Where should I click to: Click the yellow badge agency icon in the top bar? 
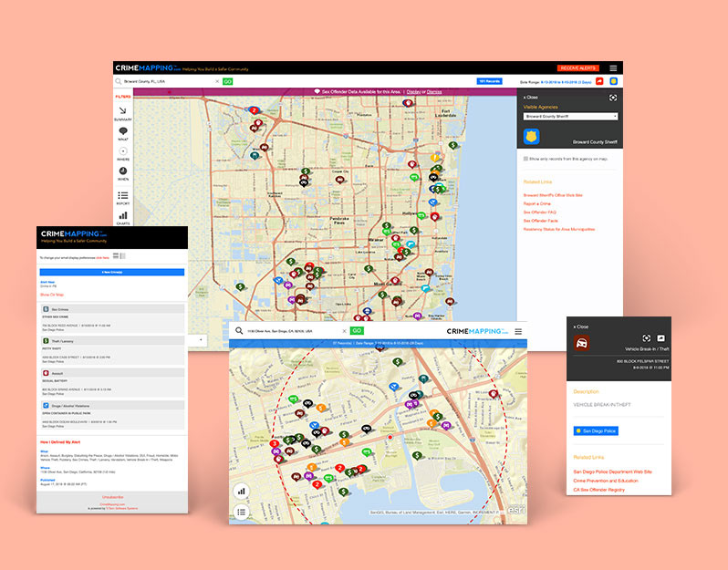613,81
